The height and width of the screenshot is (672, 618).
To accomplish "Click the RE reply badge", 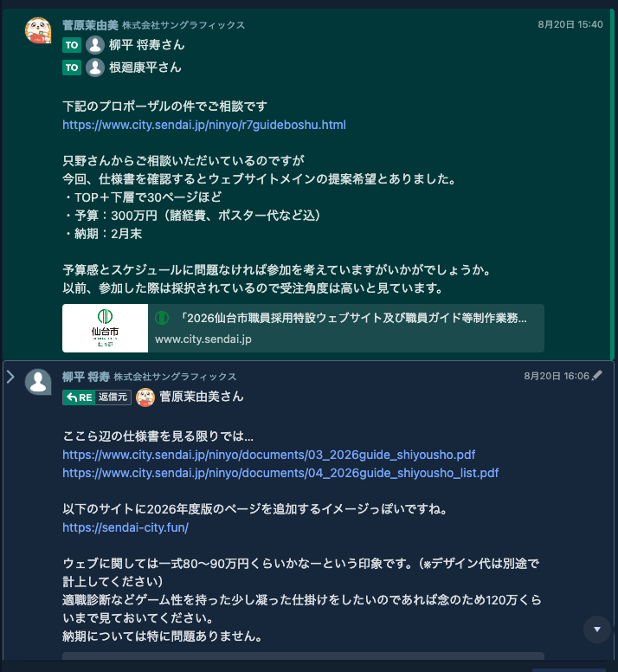I will tap(80, 397).
